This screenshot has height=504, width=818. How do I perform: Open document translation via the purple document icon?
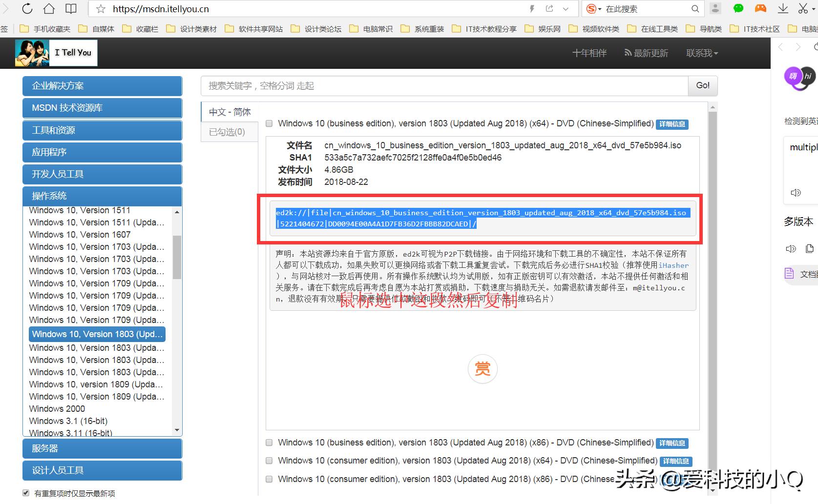789,274
